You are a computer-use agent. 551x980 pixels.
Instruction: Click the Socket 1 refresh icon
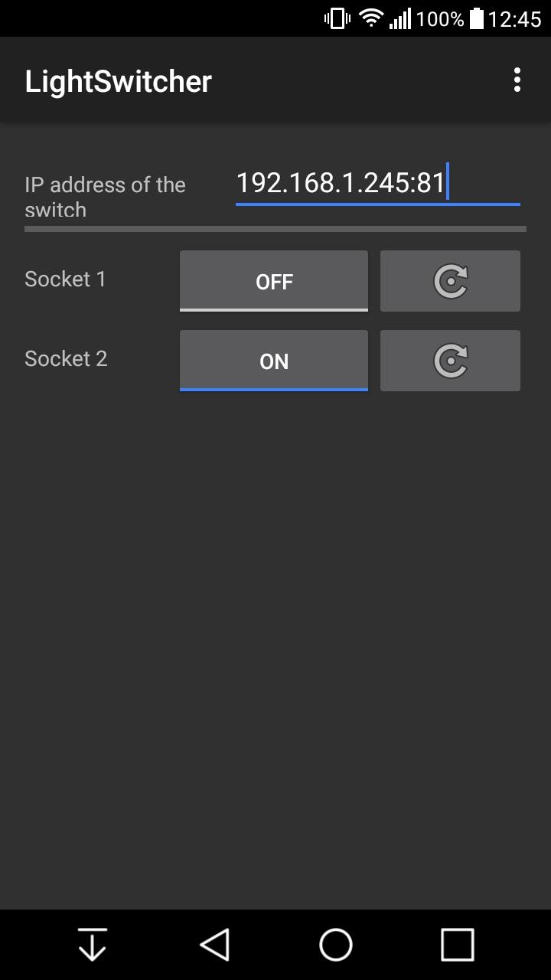(450, 281)
